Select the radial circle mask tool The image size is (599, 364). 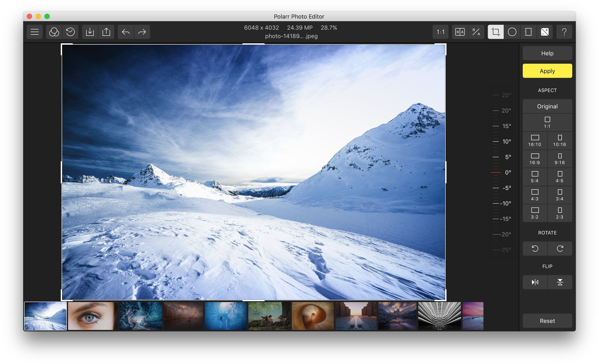(x=512, y=32)
